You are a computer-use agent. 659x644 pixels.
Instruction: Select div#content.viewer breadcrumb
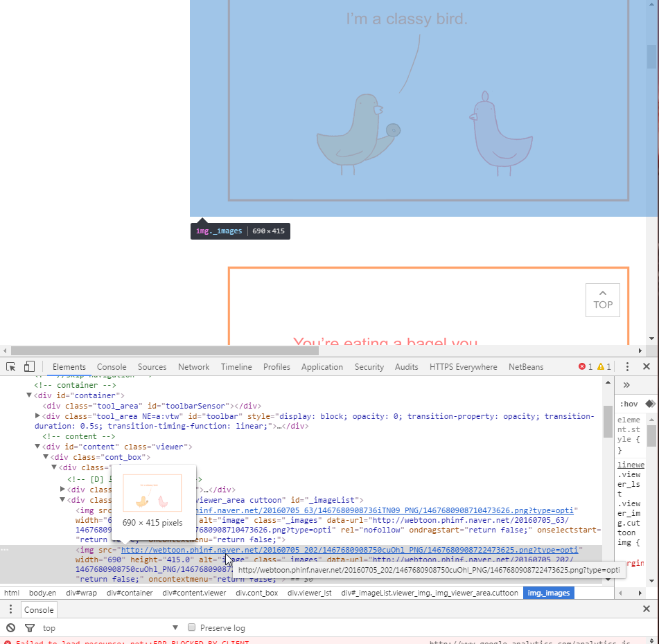click(194, 593)
